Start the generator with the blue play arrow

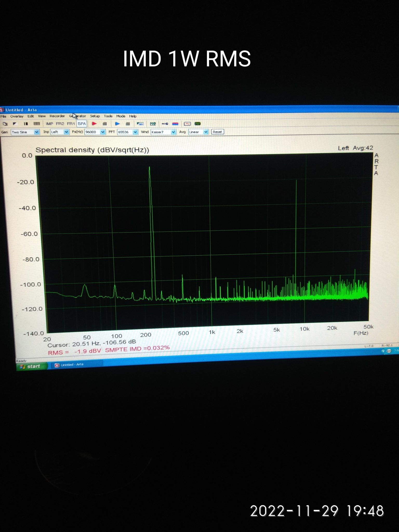(117, 124)
